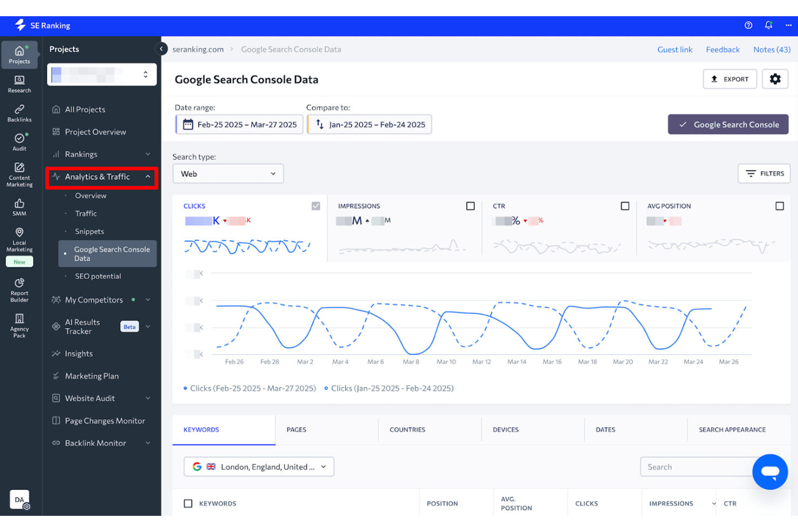This screenshot has width=798, height=532.
Task: Open the live chat bubble
Action: 770,472
